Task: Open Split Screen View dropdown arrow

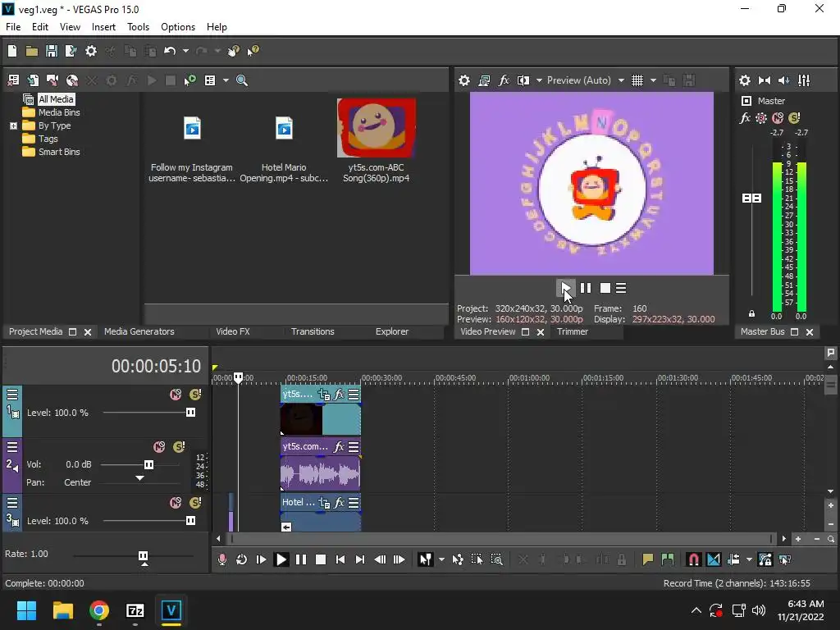Action: click(x=539, y=80)
